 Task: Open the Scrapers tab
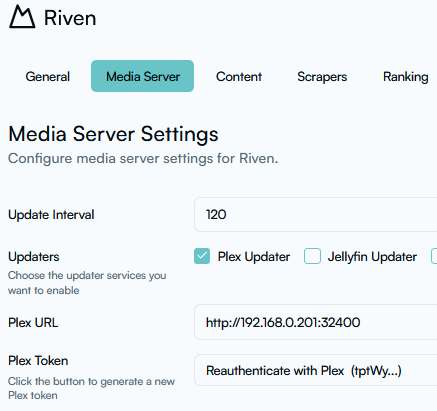(322, 76)
